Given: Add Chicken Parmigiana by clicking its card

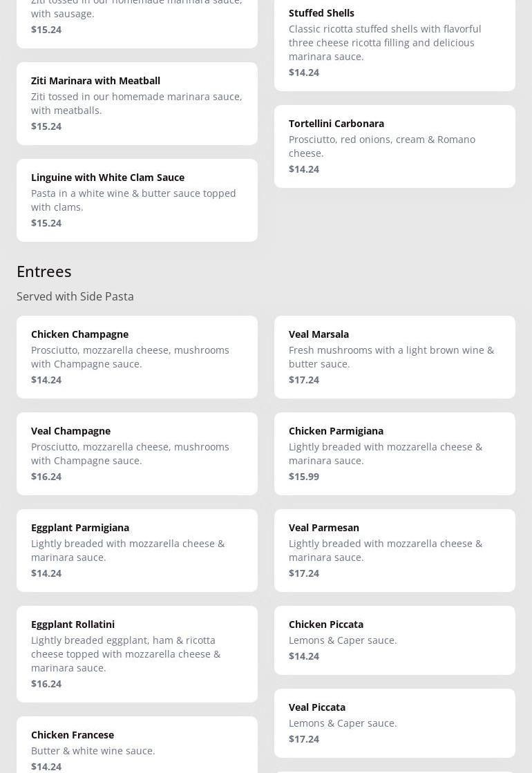Looking at the screenshot, I should click(x=395, y=454).
